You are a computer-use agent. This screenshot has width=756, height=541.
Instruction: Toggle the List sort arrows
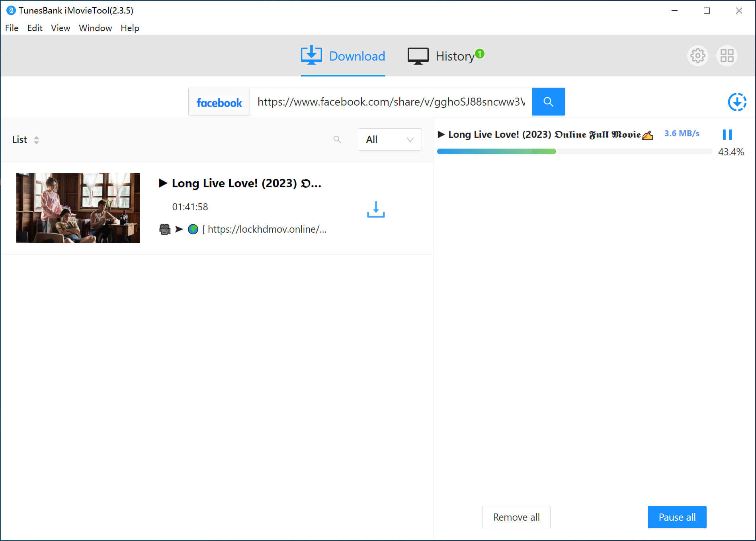(36, 140)
